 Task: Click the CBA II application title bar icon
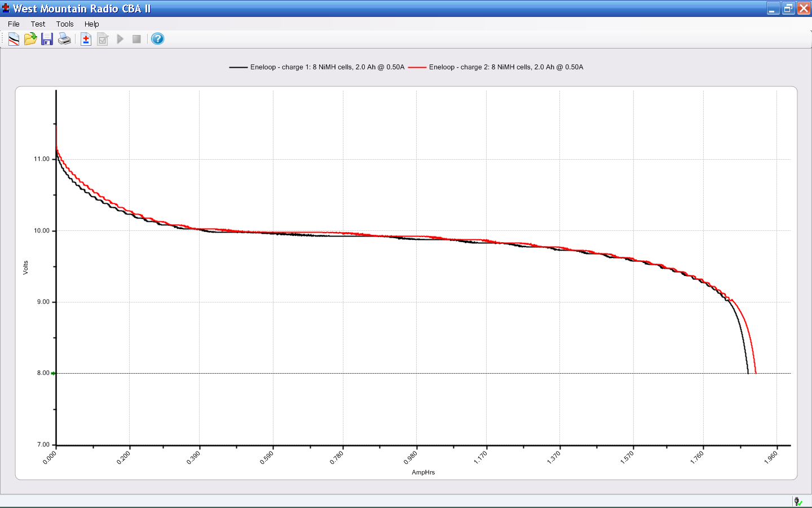pyautogui.click(x=6, y=8)
